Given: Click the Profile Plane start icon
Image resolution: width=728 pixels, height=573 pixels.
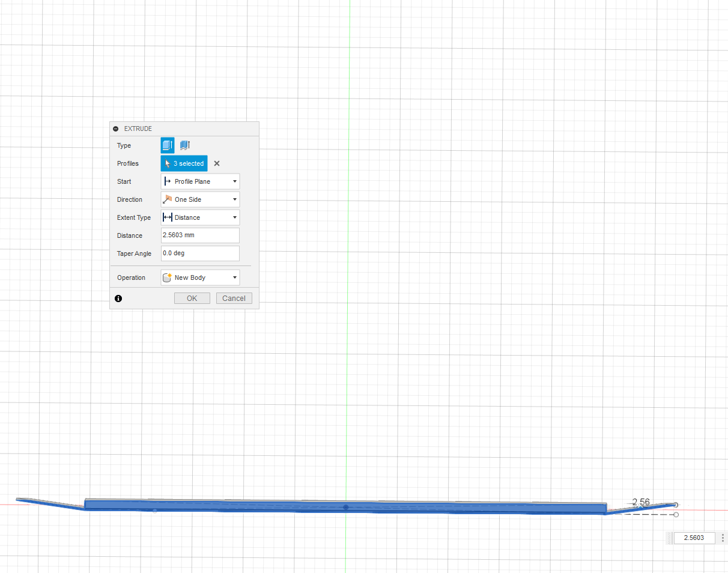Looking at the screenshot, I should pos(168,181).
